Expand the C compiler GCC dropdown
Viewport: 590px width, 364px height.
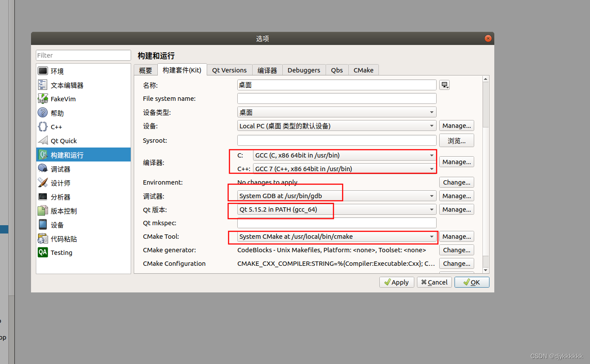click(345, 155)
